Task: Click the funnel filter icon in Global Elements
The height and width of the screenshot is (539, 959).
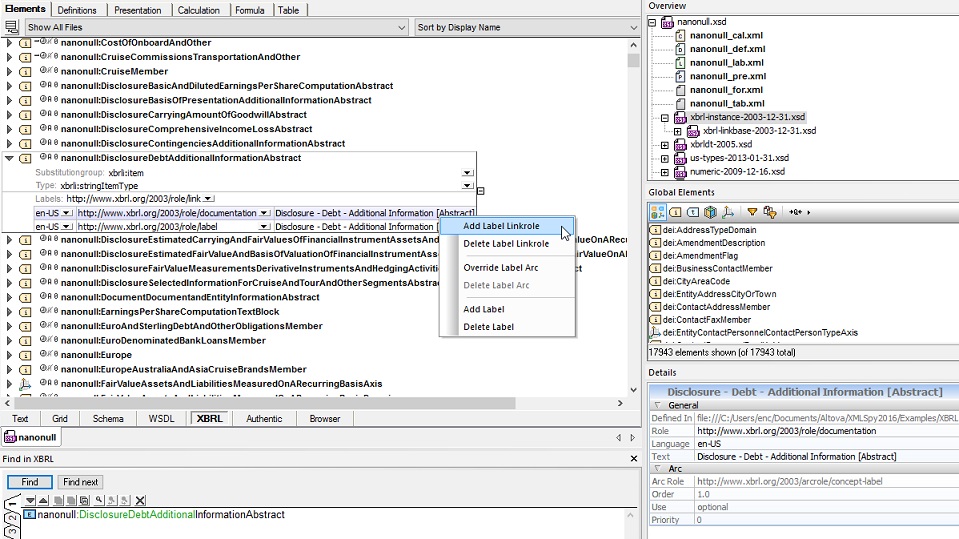Action: click(x=752, y=212)
